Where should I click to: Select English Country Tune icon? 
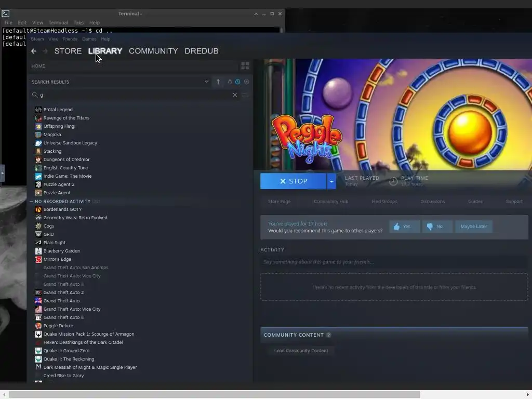tap(38, 168)
